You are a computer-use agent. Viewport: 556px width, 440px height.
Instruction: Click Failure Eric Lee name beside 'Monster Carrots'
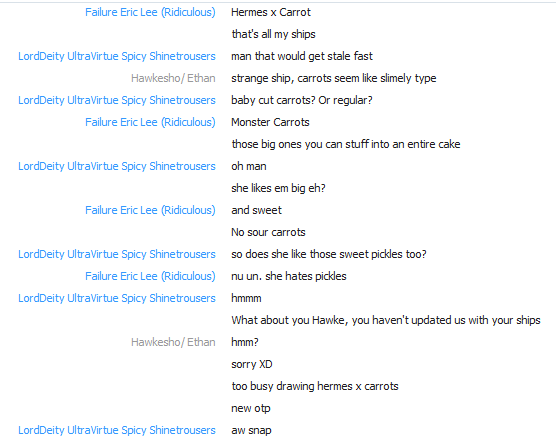tap(150, 122)
